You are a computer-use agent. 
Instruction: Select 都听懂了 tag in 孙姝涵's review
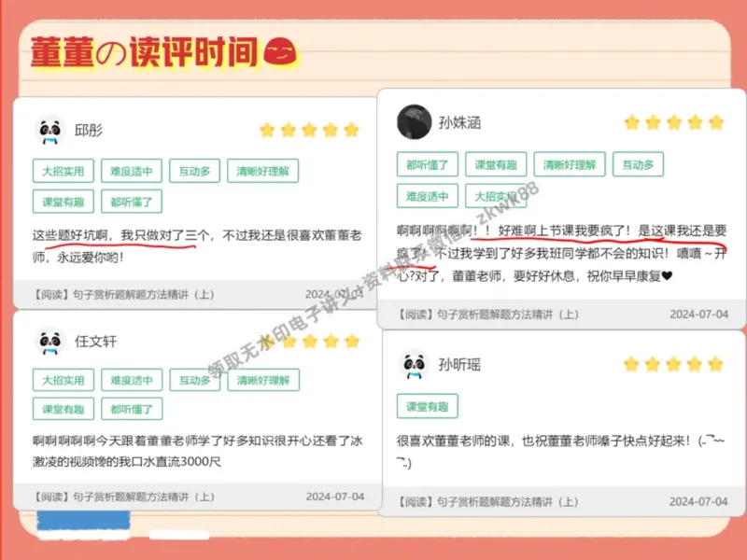tap(428, 165)
